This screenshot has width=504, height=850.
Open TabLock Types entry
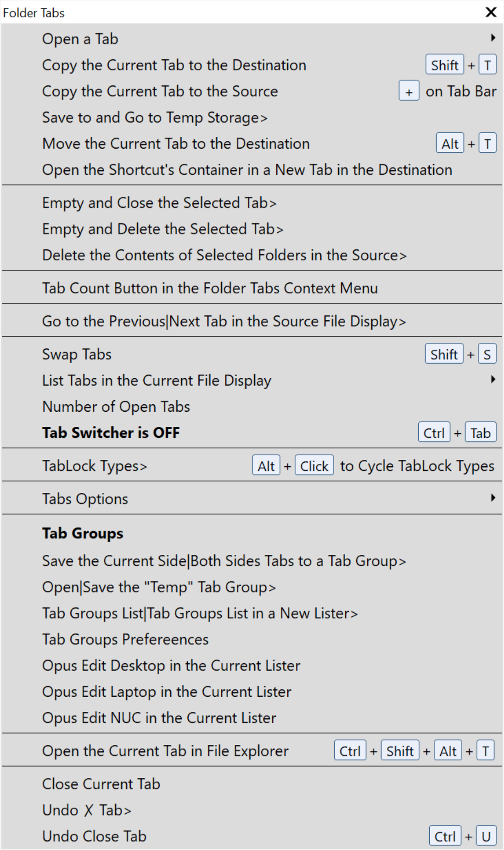click(x=95, y=466)
